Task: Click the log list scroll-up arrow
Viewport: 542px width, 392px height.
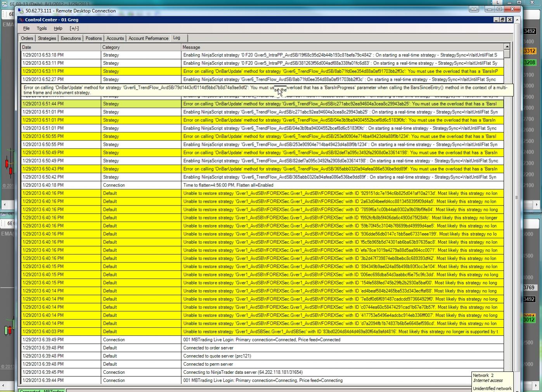Action: (507, 47)
